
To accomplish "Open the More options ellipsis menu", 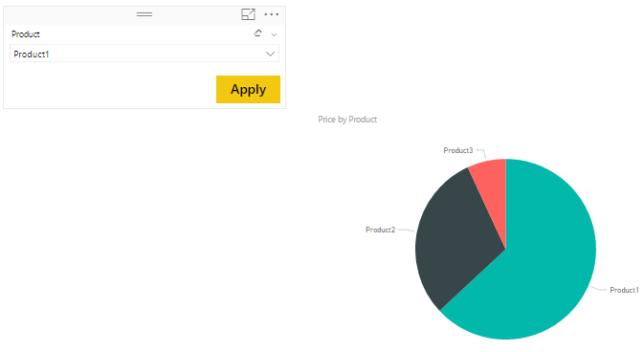I will (272, 14).
